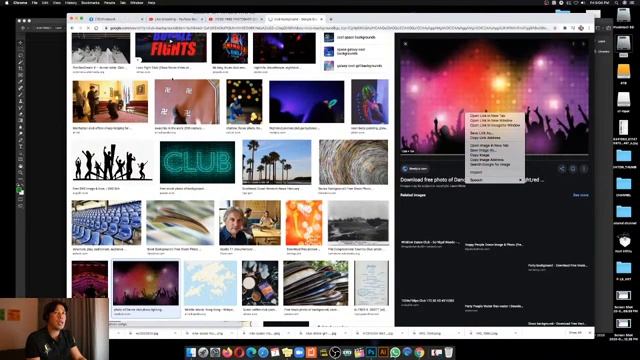Open a new Chrome tab with plus button
This screenshot has width=640, height=360.
point(331,19)
